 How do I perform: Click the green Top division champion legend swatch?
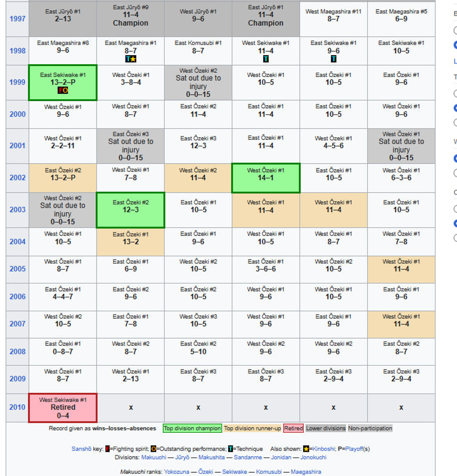[x=192, y=428]
